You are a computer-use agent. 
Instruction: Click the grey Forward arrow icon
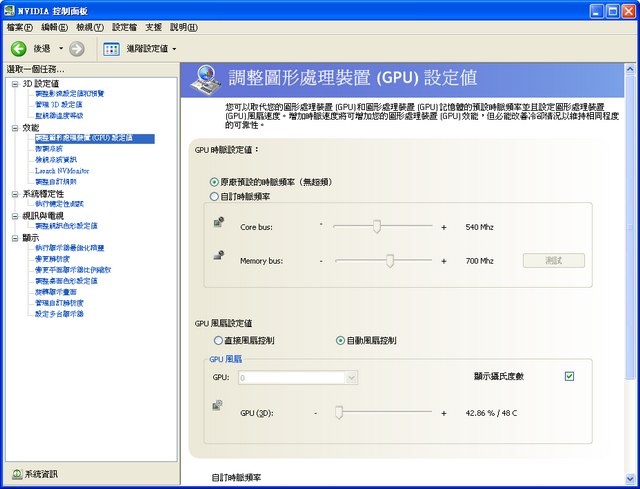tap(76, 49)
